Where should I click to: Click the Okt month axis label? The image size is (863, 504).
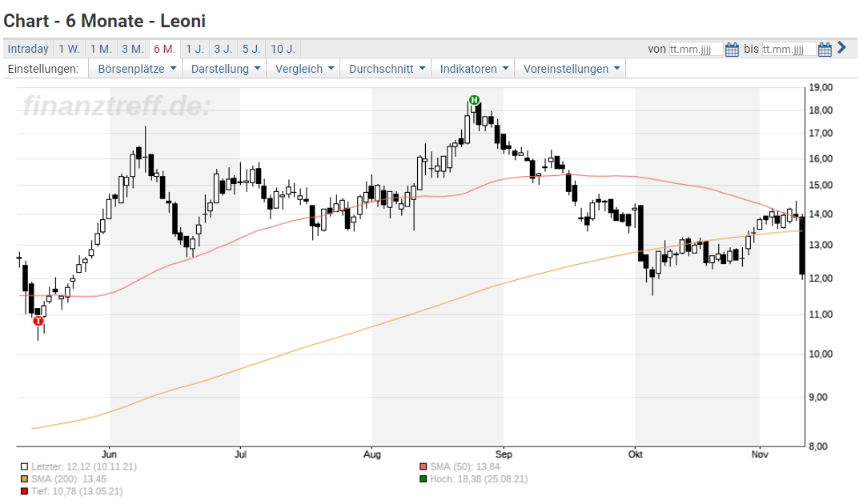(x=635, y=454)
